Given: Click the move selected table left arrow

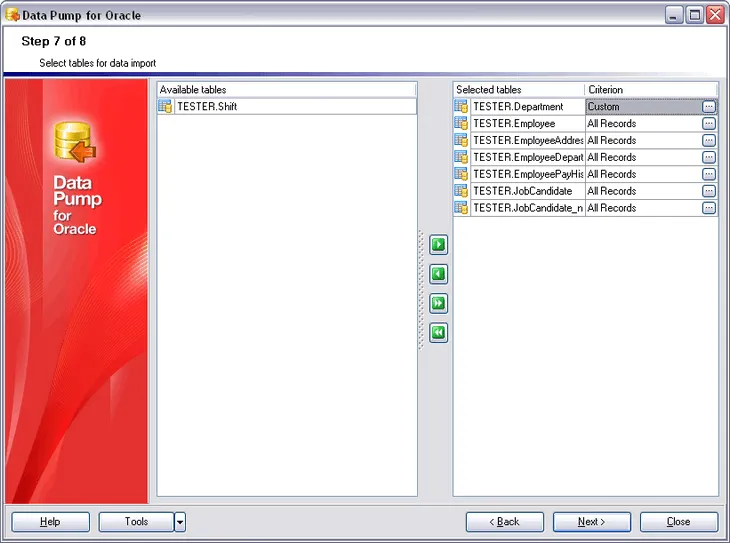Looking at the screenshot, I should (x=438, y=274).
